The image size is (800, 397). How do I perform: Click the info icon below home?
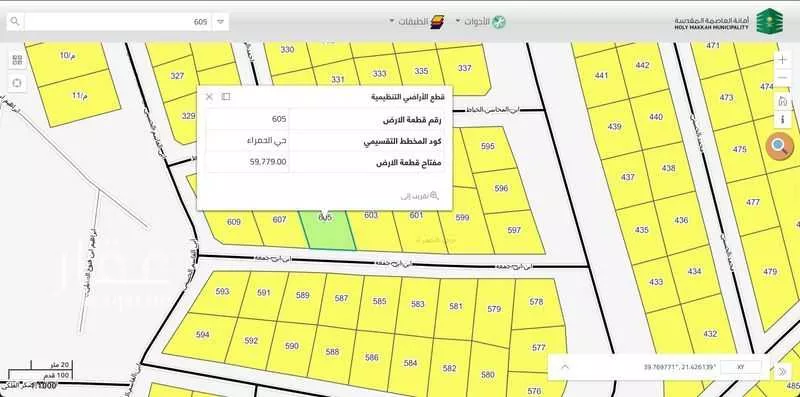782,120
